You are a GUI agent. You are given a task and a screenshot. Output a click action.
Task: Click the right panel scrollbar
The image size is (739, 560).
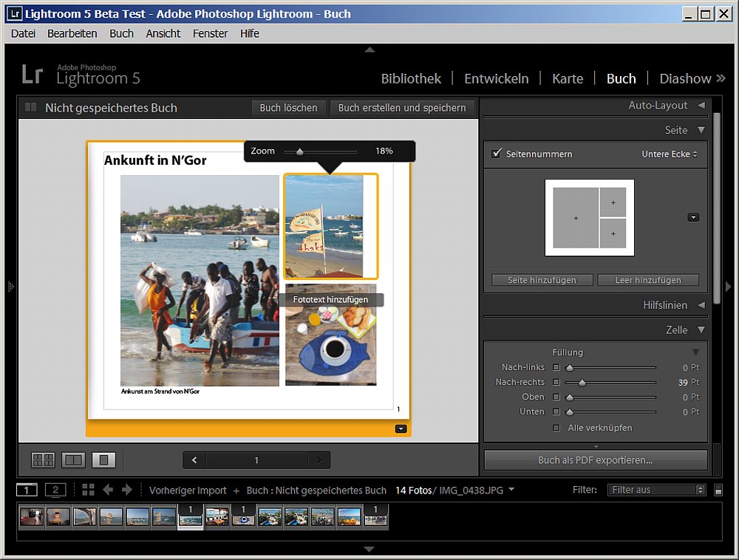pos(717,208)
